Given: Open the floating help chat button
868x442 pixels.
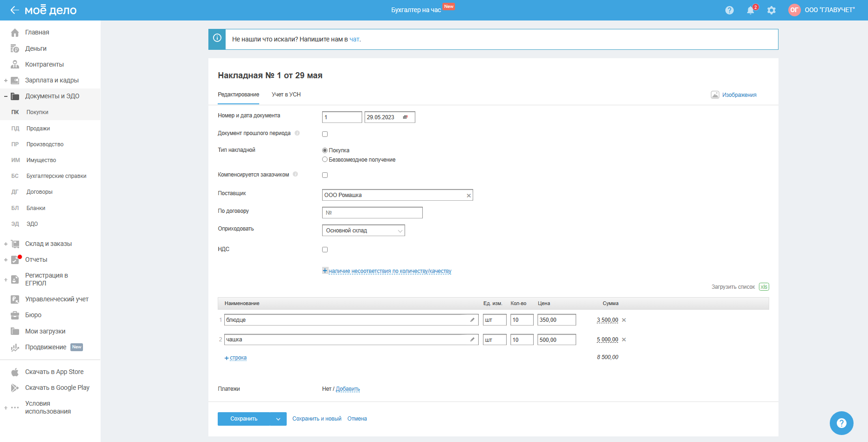Looking at the screenshot, I should point(841,423).
